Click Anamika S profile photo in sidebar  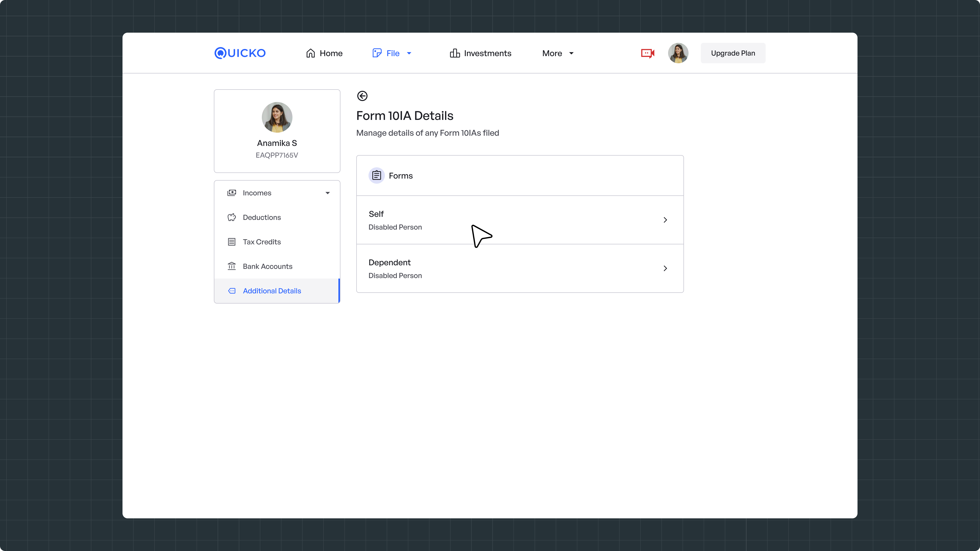pyautogui.click(x=277, y=117)
